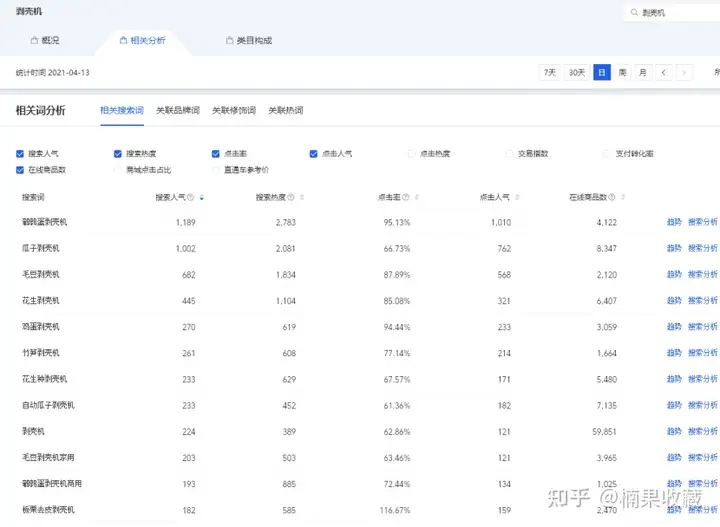Sort by 在线商品数 using its sort arrow
This screenshot has width=720, height=527.
click(x=623, y=197)
